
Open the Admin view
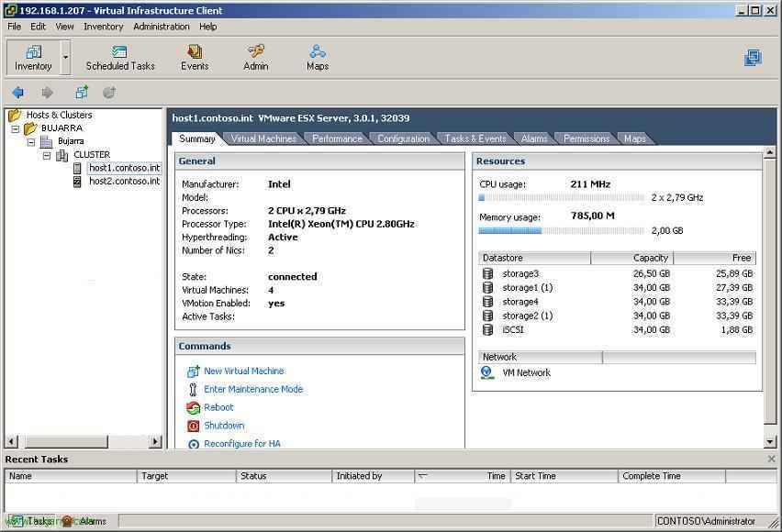[256, 58]
